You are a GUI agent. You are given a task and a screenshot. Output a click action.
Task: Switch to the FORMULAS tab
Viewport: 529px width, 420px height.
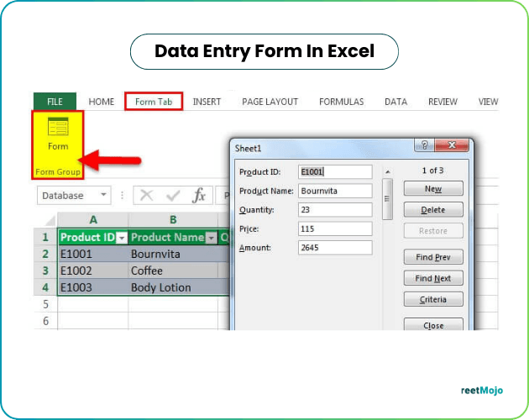click(342, 102)
